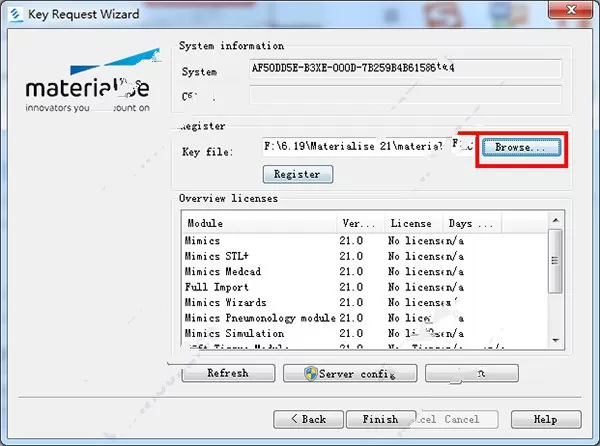Go Back to the previous wizard page
The image size is (600, 446).
click(x=308, y=419)
